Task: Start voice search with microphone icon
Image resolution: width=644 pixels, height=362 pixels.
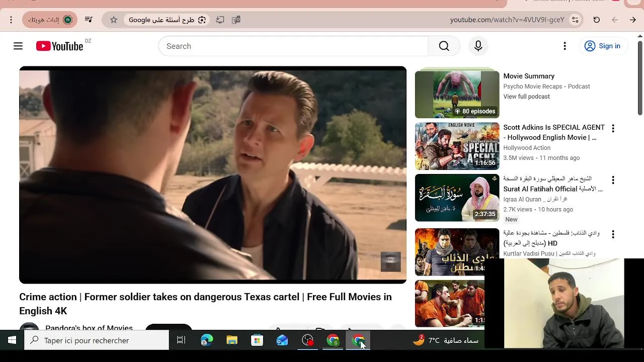Action: (478, 46)
